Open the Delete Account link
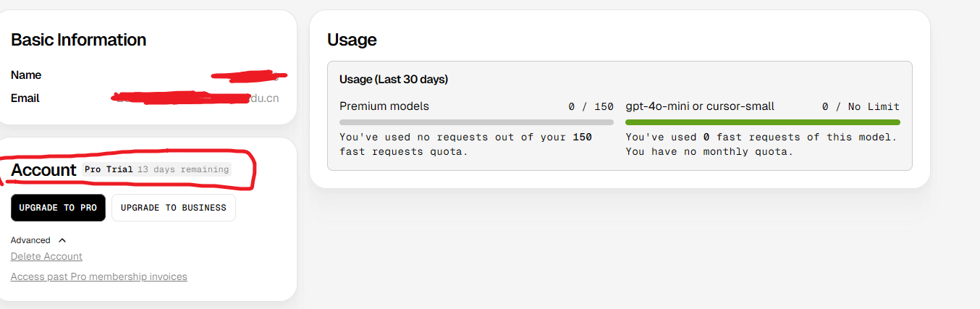 pos(46,256)
